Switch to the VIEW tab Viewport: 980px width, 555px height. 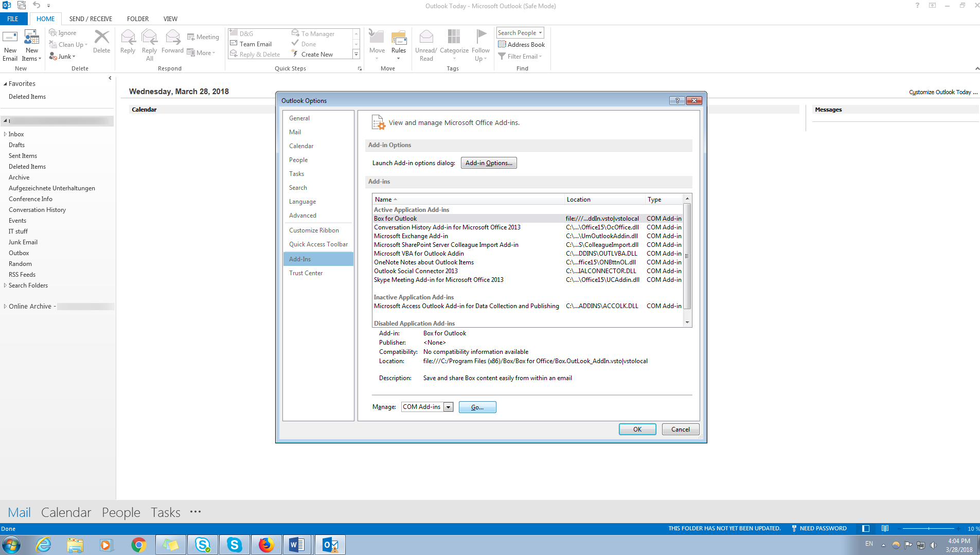pos(170,19)
